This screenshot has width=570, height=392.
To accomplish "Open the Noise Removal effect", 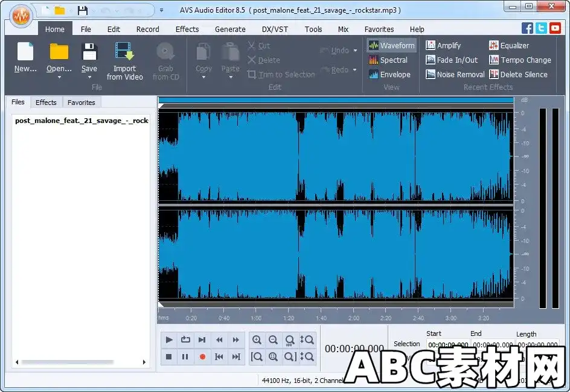I will [455, 74].
